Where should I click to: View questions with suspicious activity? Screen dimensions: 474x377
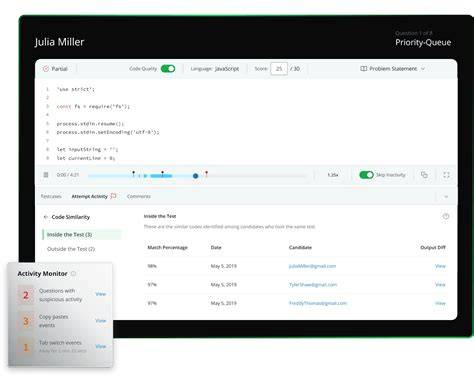coord(101,294)
